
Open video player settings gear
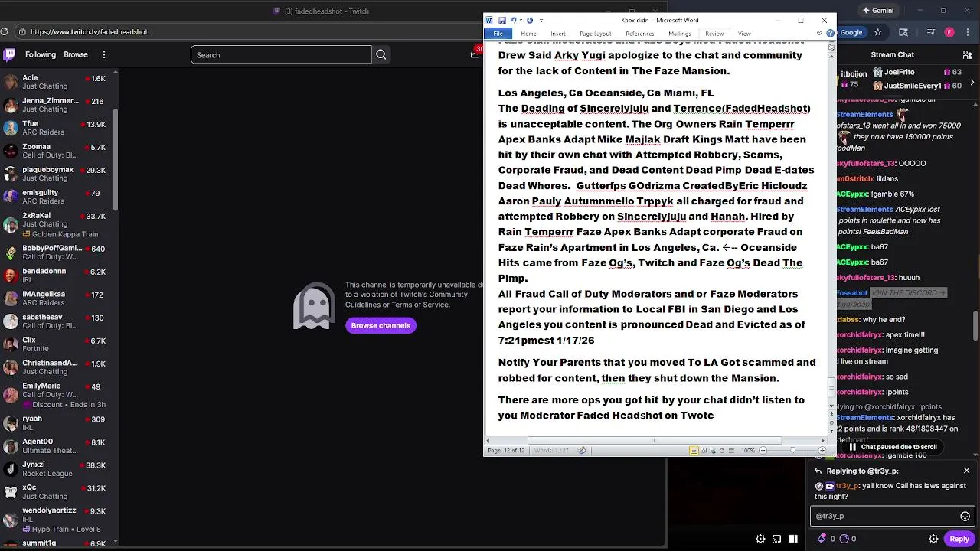coord(760,539)
